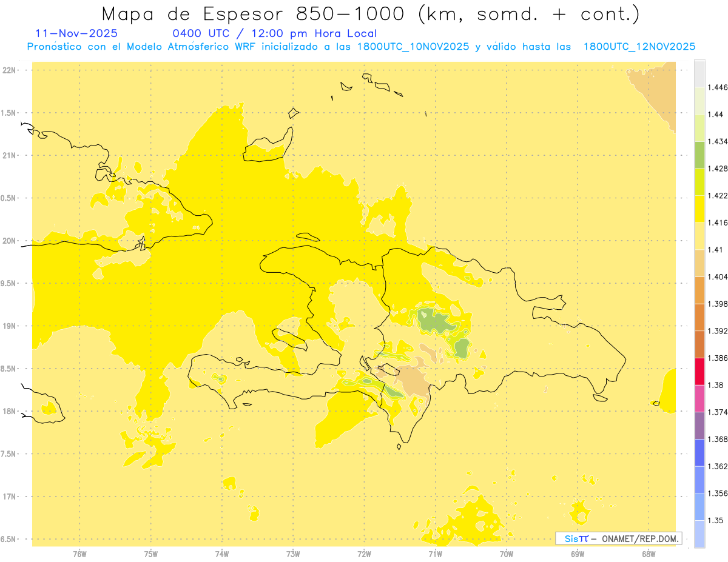
Task: Select the orange 1.398–1.404 colorbar swatch
Action: tap(699, 290)
